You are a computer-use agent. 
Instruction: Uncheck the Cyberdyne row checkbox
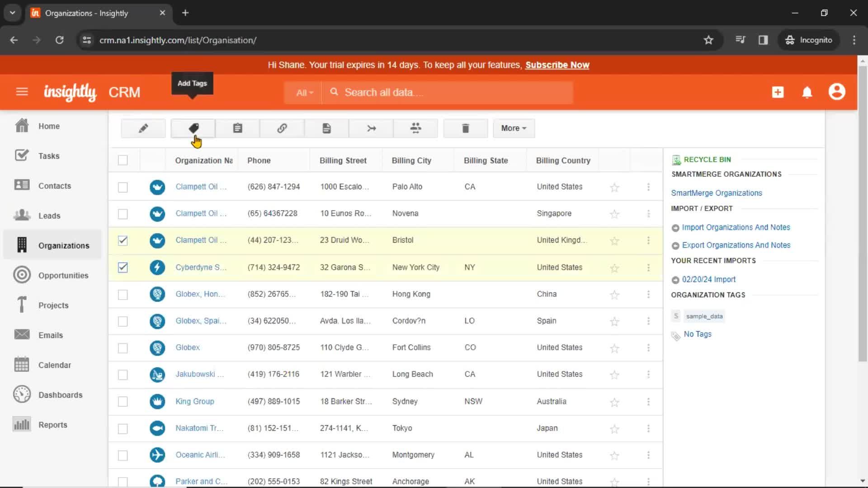click(123, 267)
